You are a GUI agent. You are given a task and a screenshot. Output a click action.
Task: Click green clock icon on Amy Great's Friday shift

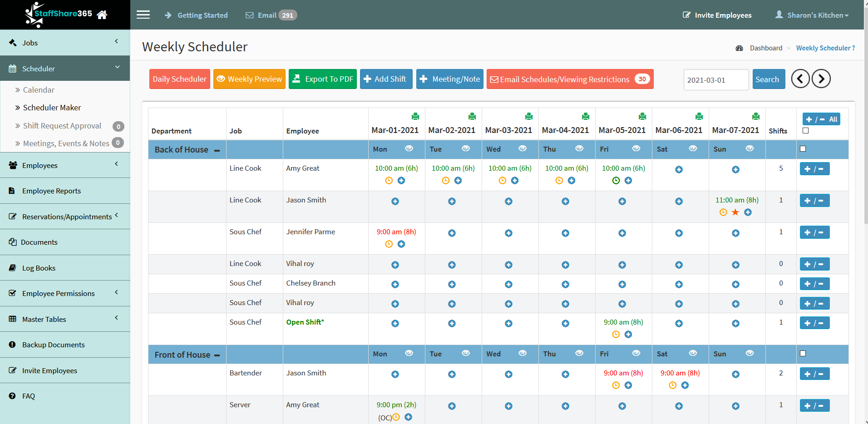616,181
